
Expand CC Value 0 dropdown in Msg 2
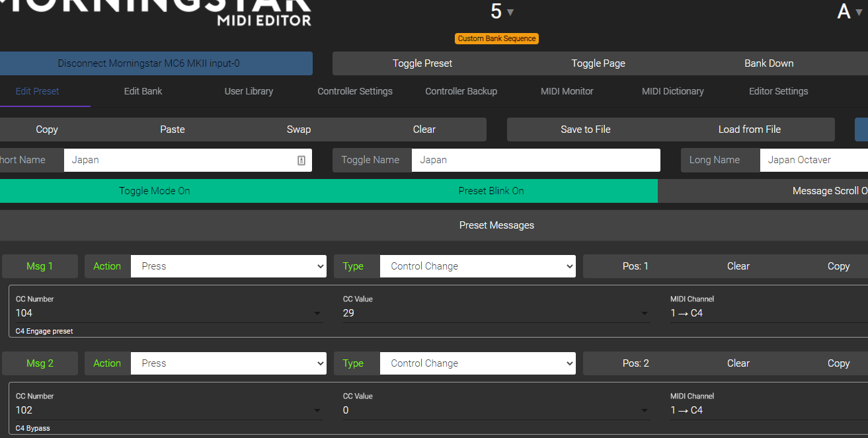645,411
